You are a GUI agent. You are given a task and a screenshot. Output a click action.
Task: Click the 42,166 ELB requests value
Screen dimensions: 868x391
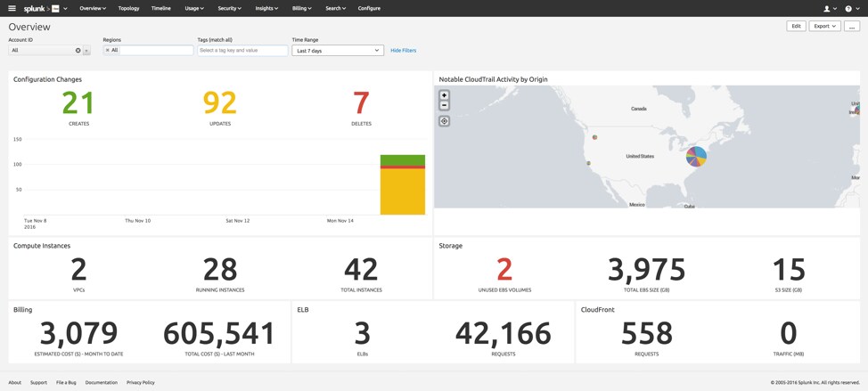pyautogui.click(x=504, y=334)
